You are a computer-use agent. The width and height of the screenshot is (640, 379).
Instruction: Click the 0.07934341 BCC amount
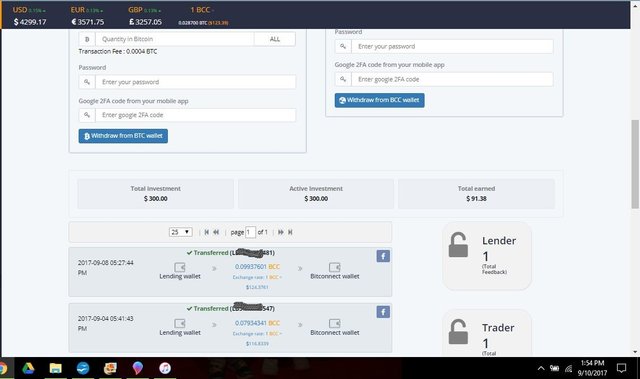[x=257, y=323]
